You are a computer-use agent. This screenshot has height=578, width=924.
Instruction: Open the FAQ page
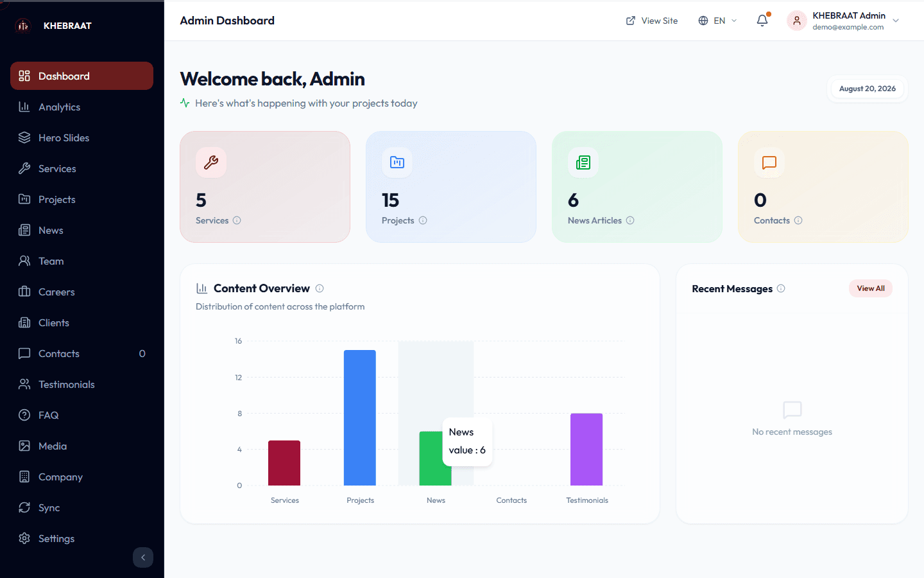pos(81,415)
